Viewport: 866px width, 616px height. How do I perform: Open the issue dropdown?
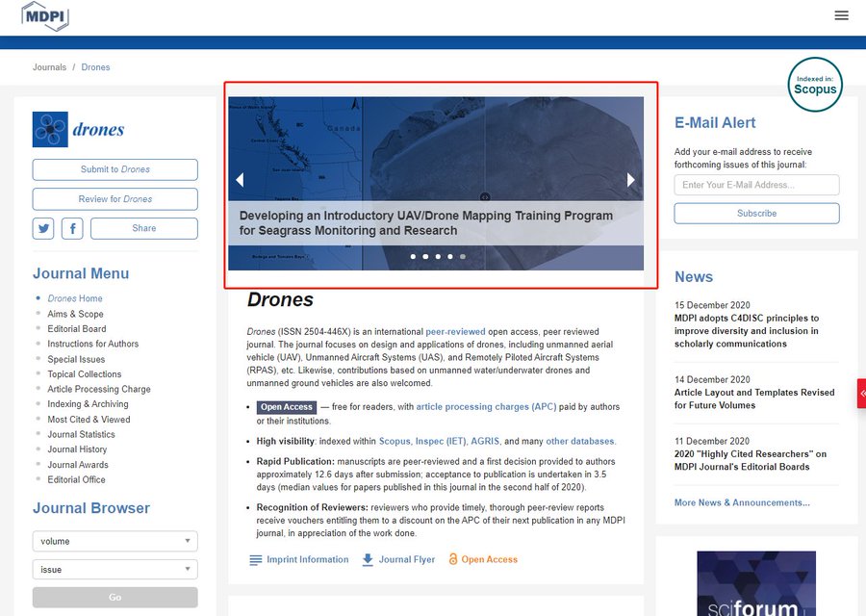[x=115, y=569]
